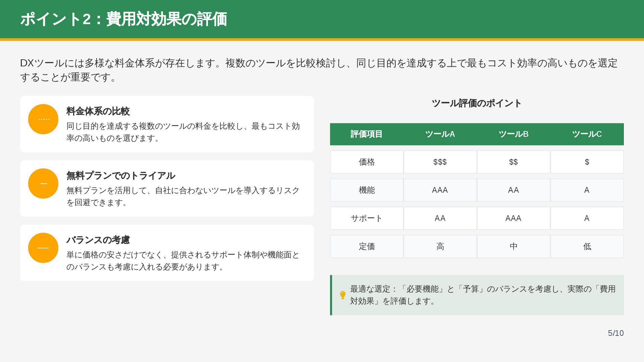Select the ツールC column header

click(587, 134)
